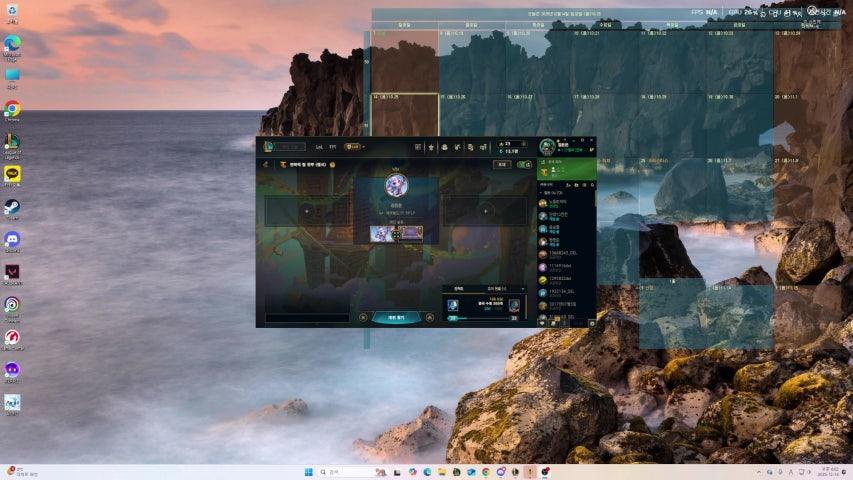853x480 pixels.
Task: Expand the friends group header in social panel
Action: coord(552,193)
